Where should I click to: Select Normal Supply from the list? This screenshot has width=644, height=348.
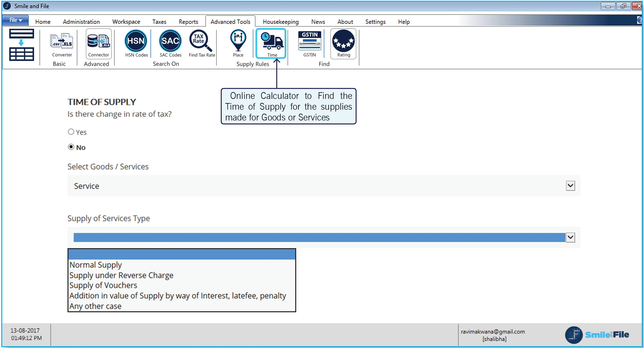(95, 265)
